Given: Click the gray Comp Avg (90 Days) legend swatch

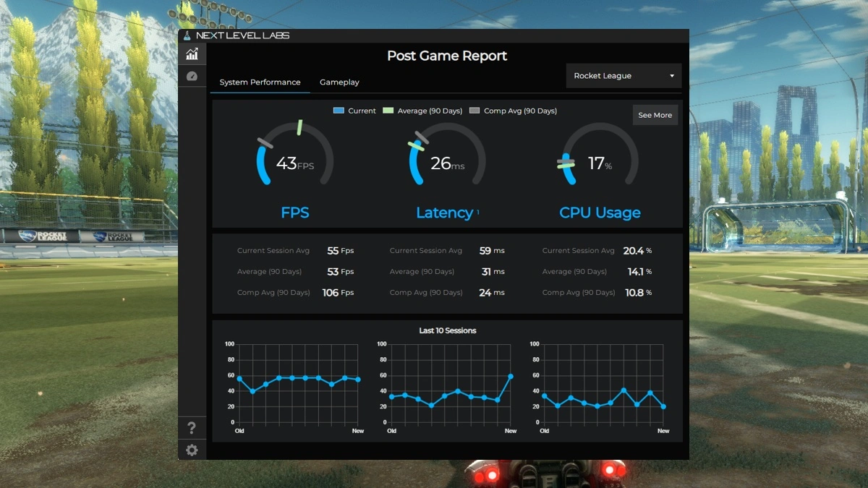Looking at the screenshot, I should pos(475,111).
